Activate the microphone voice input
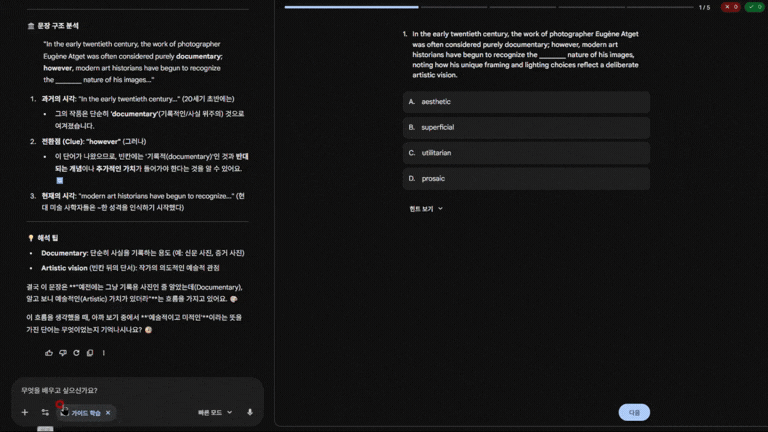The width and height of the screenshot is (768, 432). tap(250, 412)
